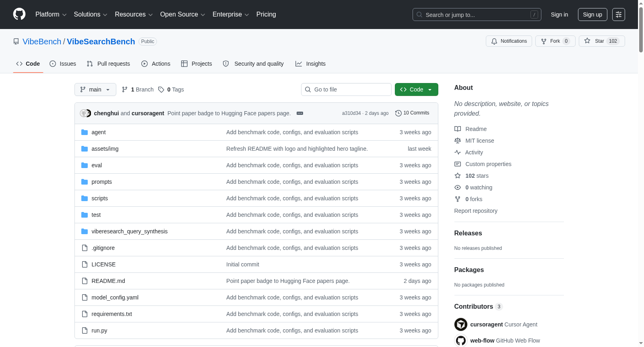Click the cursoragent contributor avatar
Screen dimensions: 644x347
click(461, 324)
